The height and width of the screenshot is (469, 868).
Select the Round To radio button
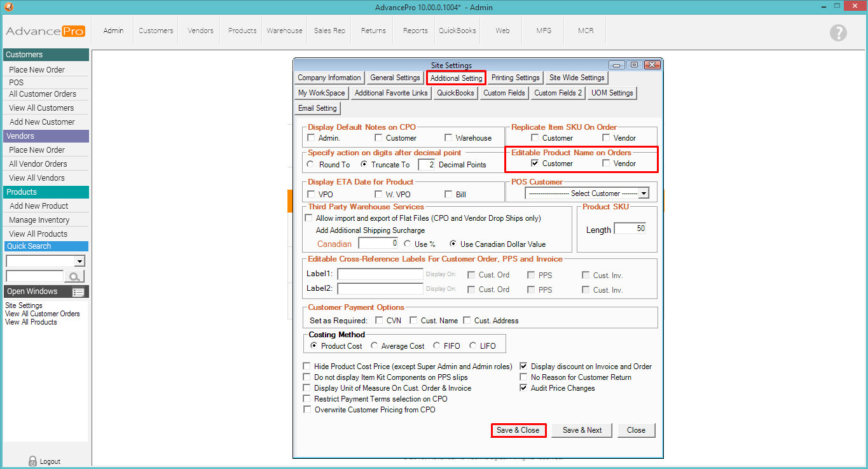[310, 165]
